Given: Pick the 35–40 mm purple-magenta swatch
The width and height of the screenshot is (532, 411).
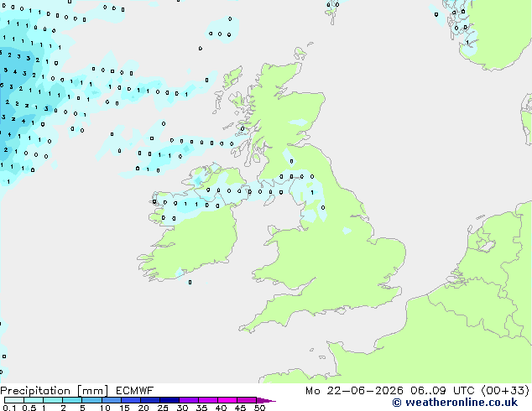Looking at the screenshot, I should tap(208, 400).
